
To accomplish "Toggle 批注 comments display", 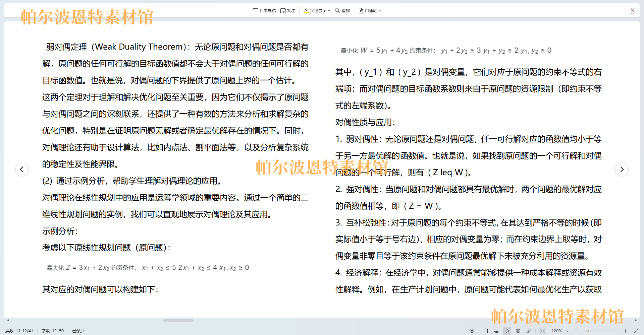I will point(288,11).
